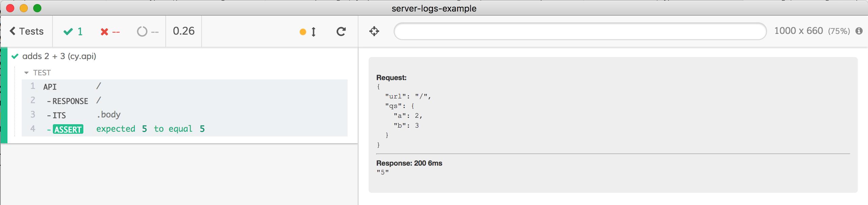Click the orange status dot
The height and width of the screenshot is (205, 868).
coord(303,32)
